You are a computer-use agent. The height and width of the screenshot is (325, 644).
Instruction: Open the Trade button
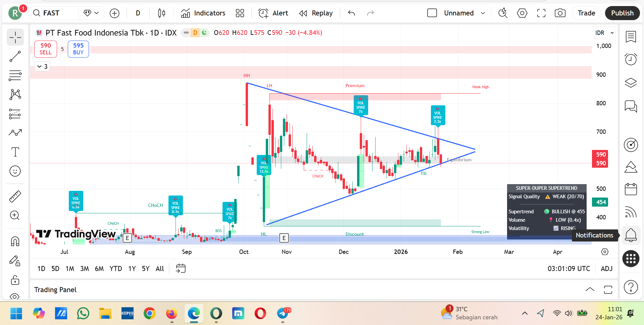point(586,13)
